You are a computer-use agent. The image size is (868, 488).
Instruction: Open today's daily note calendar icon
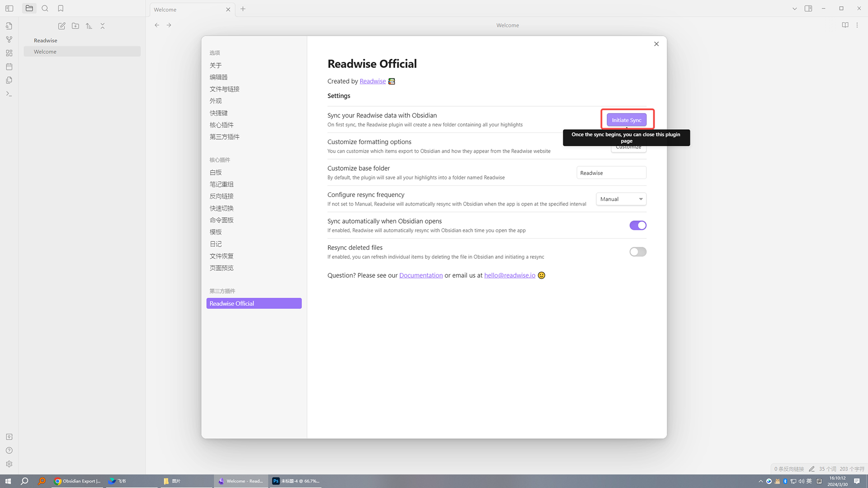pyautogui.click(x=9, y=66)
